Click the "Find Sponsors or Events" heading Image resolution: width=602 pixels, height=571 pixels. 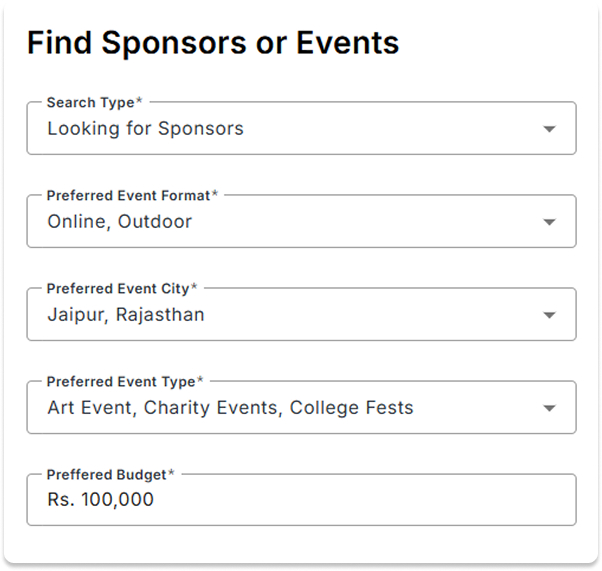(213, 43)
